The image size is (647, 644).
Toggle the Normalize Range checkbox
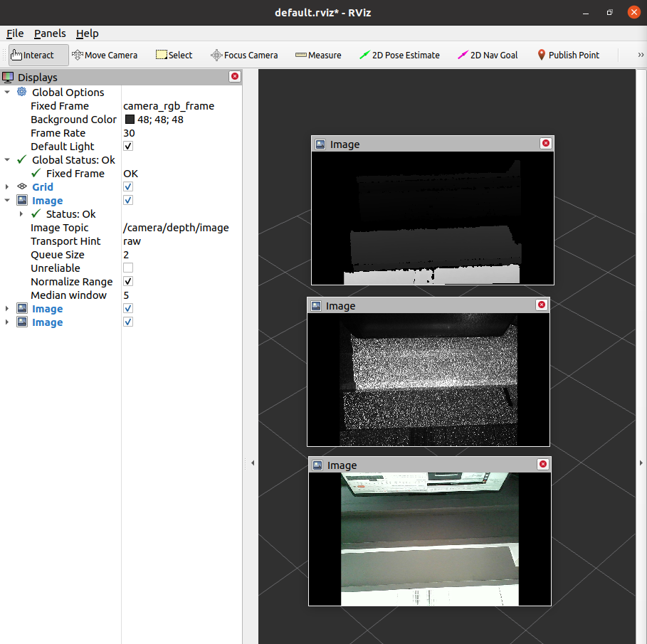point(128,281)
